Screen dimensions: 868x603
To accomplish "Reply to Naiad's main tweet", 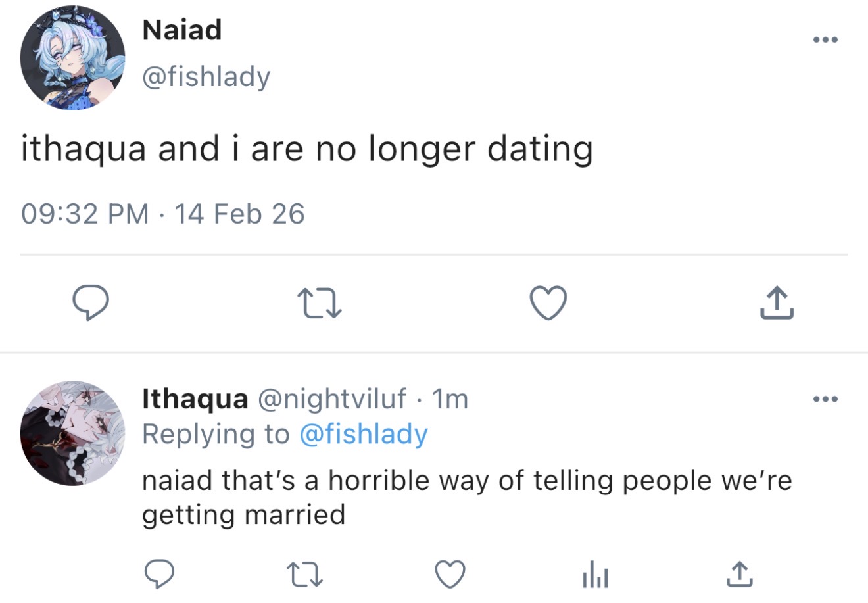I will pyautogui.click(x=90, y=304).
